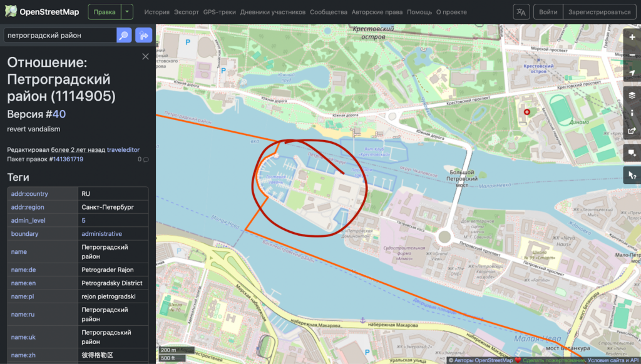
Task: Open the map legend info panel
Action: pos(632,113)
